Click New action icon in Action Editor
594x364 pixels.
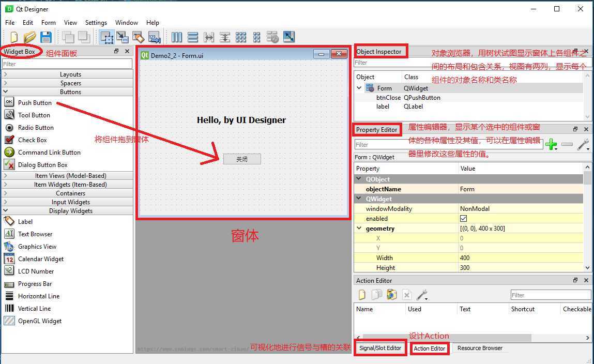[x=362, y=295]
